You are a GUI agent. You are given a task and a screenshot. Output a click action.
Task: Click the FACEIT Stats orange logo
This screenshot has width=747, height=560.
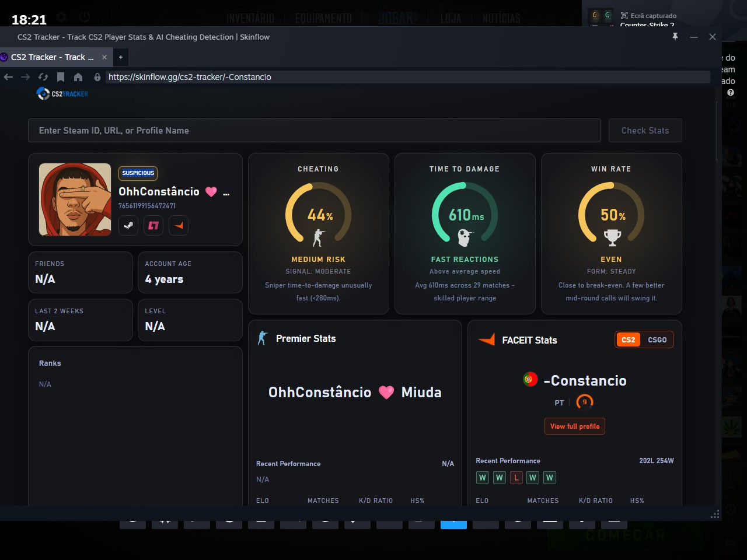coord(487,339)
